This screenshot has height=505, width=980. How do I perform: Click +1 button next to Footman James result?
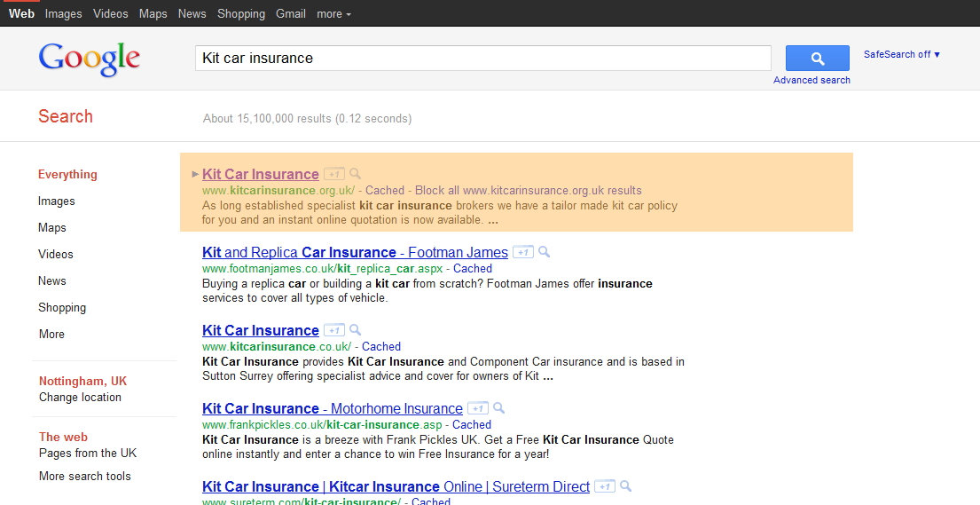(x=523, y=252)
